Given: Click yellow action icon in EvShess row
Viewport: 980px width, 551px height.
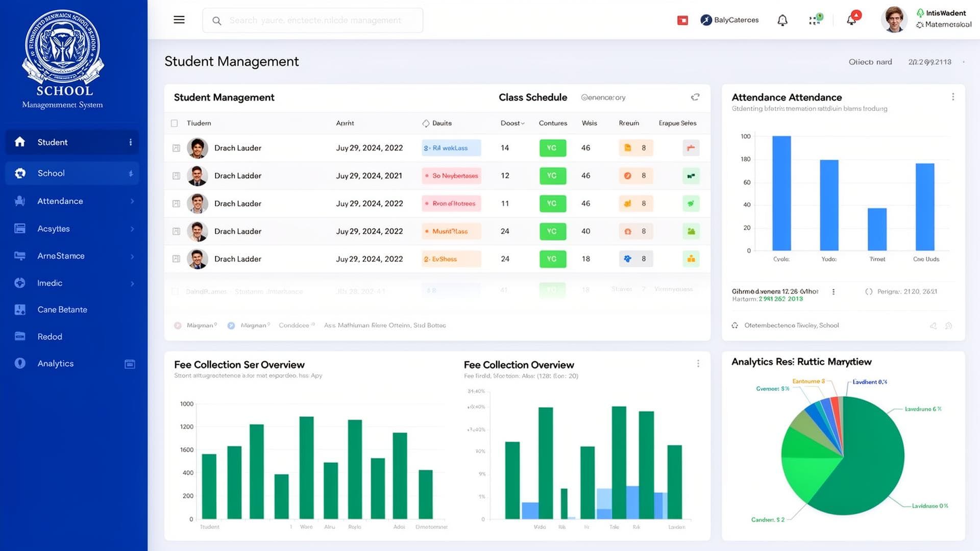Looking at the screenshot, I should pyautogui.click(x=691, y=259).
